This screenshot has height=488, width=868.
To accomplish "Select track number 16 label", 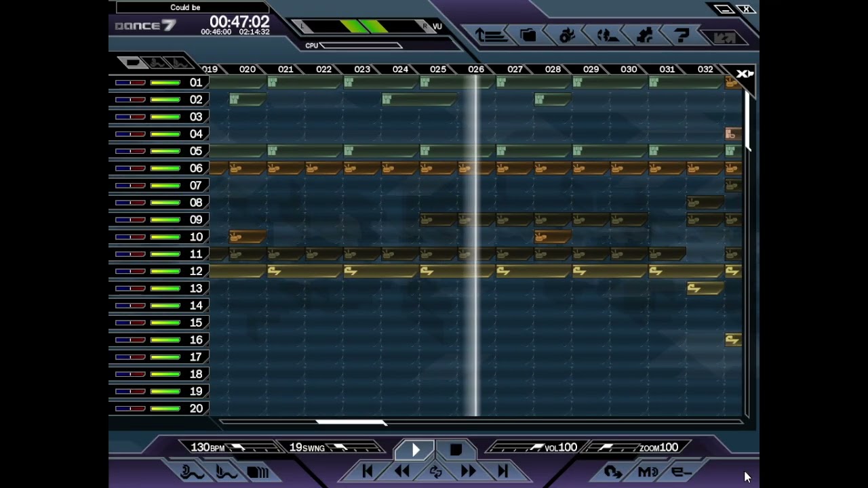I will tap(196, 340).
